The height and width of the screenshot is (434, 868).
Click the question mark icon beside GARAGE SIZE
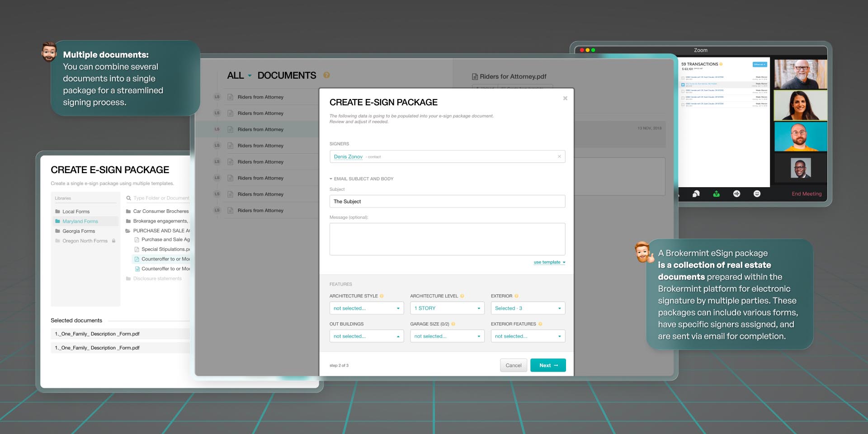[x=453, y=324]
